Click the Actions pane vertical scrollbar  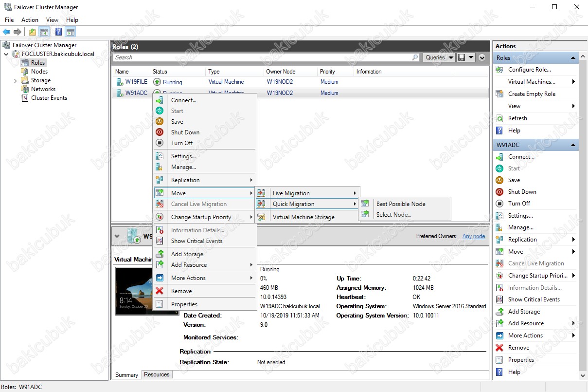point(583,216)
